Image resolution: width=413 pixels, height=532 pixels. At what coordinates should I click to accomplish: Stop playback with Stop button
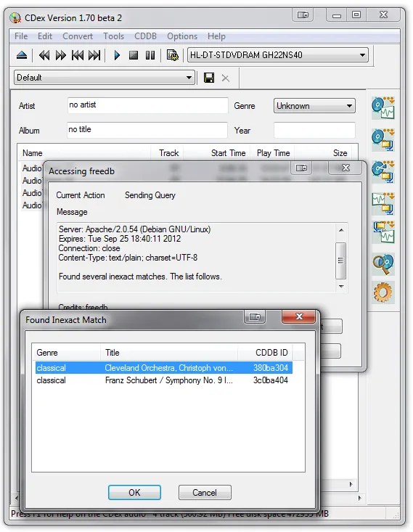[134, 55]
